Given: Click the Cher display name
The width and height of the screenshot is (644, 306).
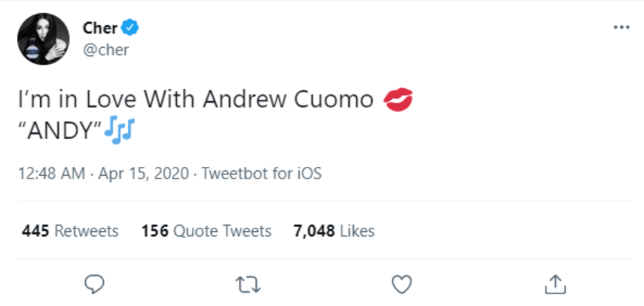Looking at the screenshot, I should point(100,27).
